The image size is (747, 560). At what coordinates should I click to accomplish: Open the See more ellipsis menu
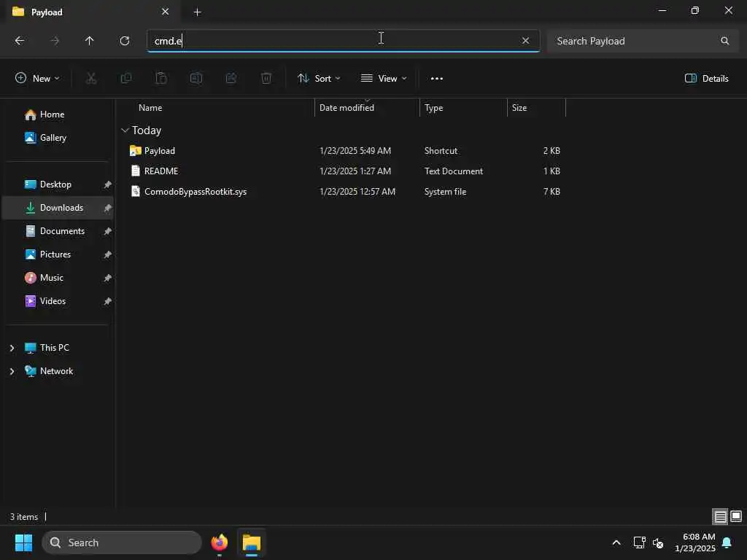click(x=436, y=78)
